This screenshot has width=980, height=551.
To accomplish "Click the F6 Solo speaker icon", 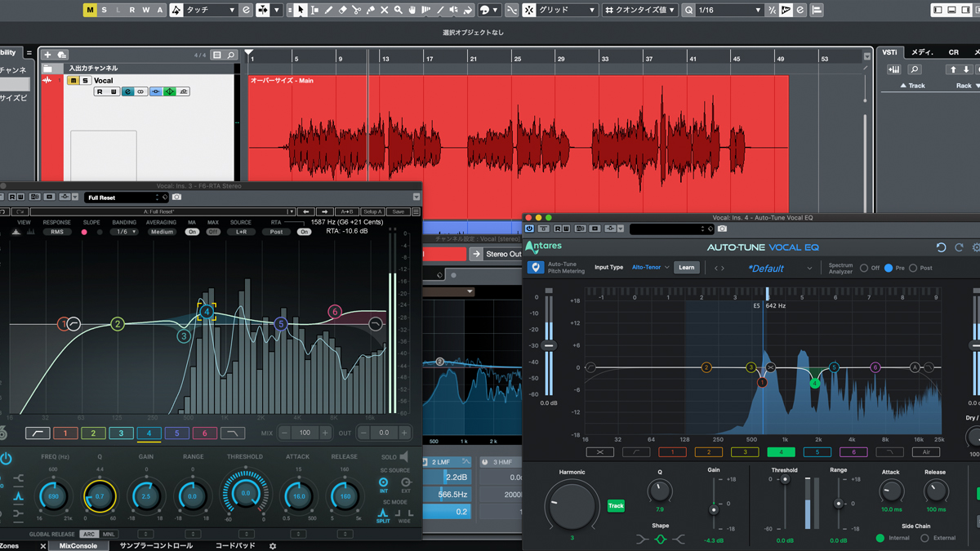I will click(403, 457).
